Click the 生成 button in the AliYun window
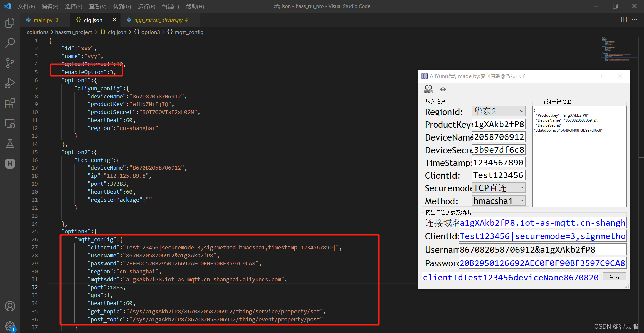644x333 pixels. point(614,277)
